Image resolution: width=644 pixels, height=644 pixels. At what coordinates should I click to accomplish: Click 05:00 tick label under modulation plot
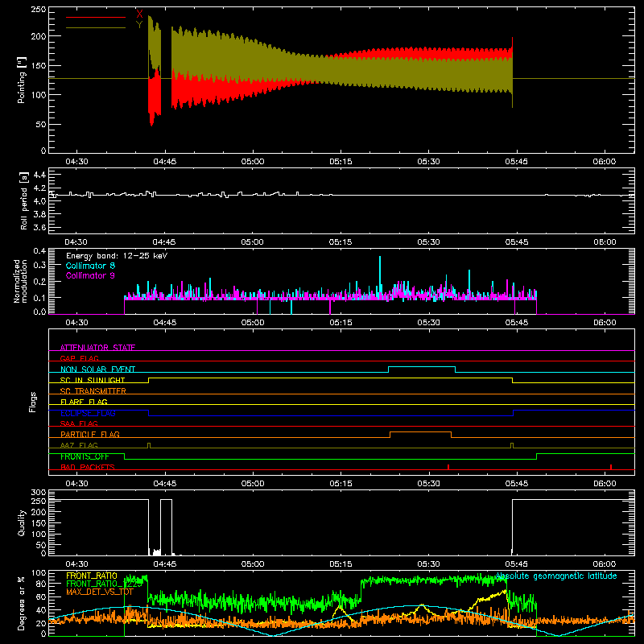253,323
